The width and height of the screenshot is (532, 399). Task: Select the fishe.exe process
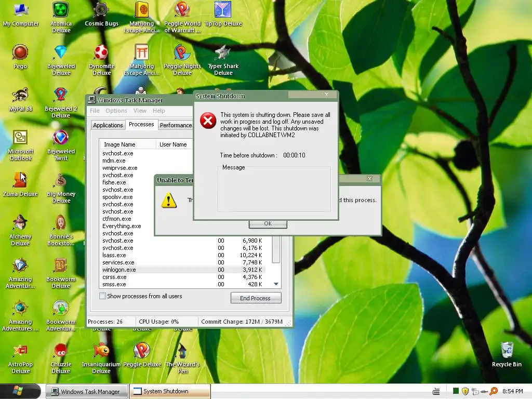pos(114,182)
